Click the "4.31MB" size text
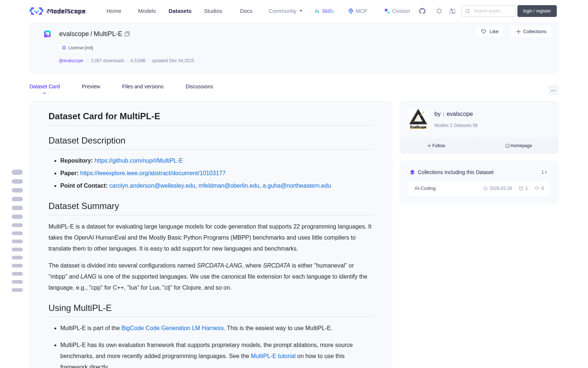Screen dimensions: 588x368 click(x=138, y=61)
